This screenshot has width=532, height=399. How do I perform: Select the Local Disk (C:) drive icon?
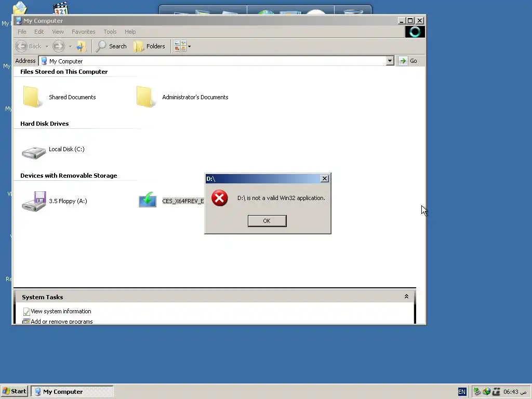click(x=34, y=152)
